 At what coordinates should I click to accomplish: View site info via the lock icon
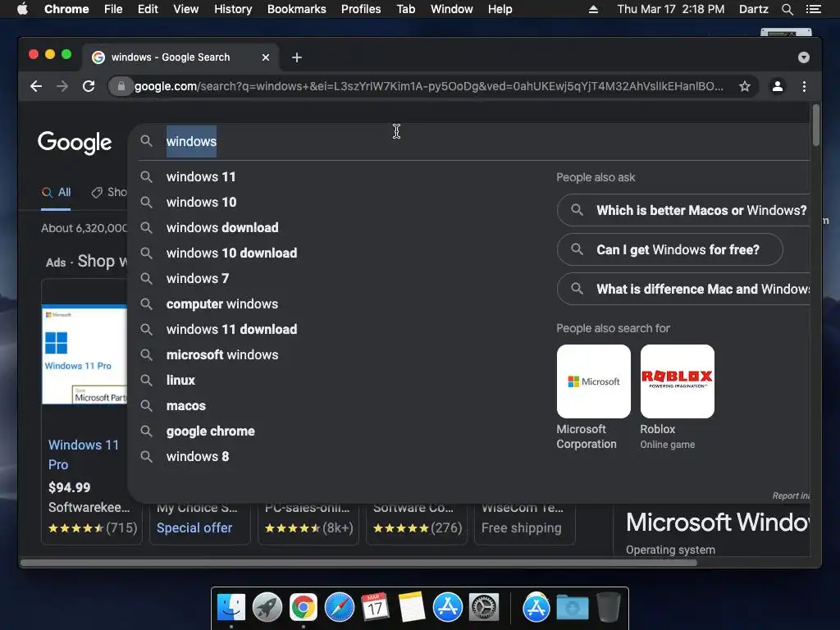click(x=121, y=86)
